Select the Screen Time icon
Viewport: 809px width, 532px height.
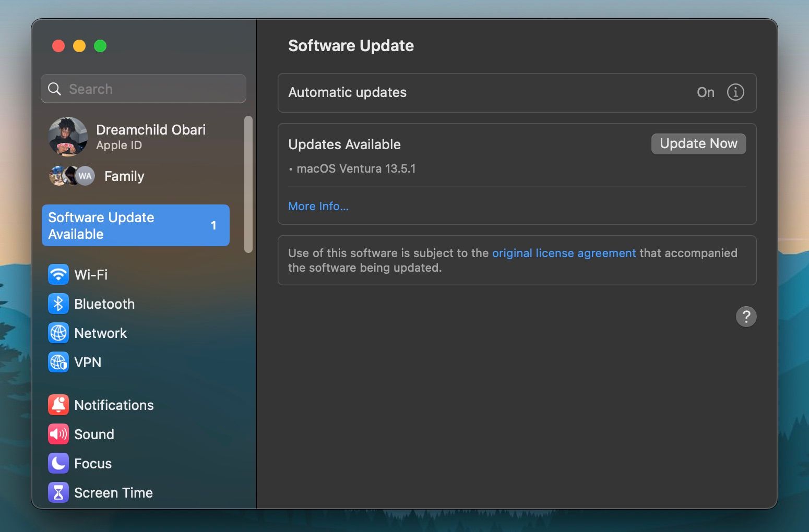coord(58,492)
